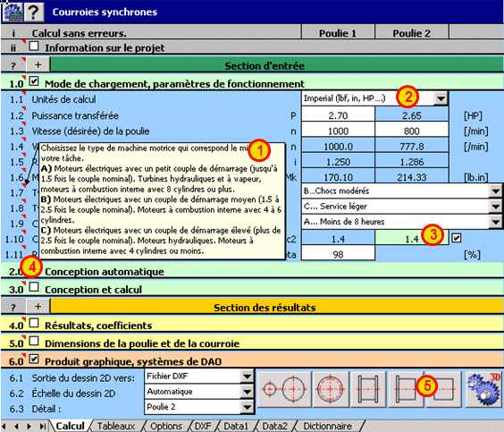
Task: Click the question mark in Section des résultats row
Action: 13,307
